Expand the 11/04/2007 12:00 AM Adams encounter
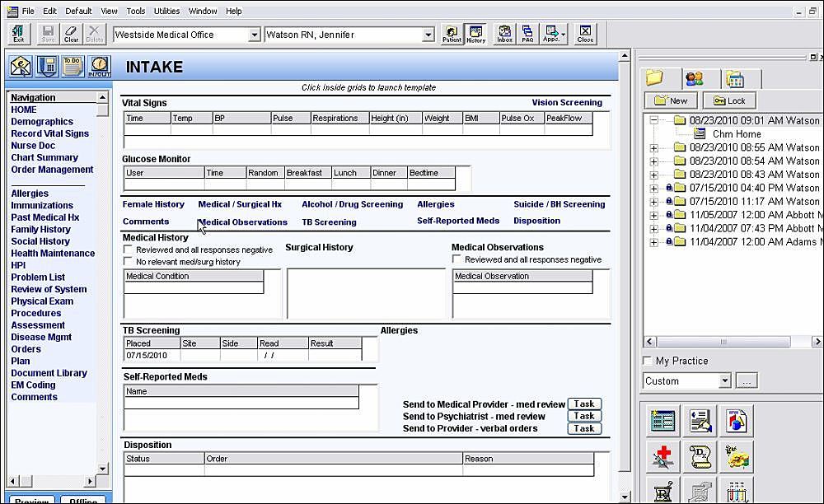 coord(653,242)
